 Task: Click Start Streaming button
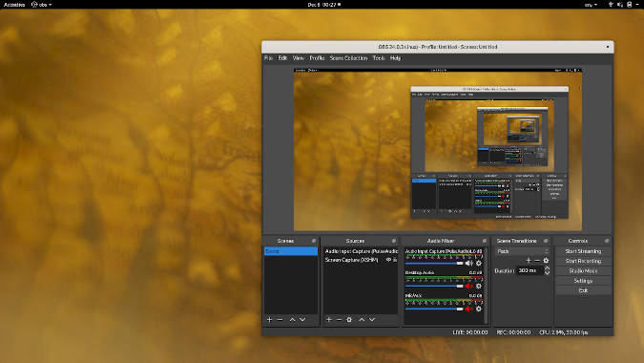coord(583,251)
